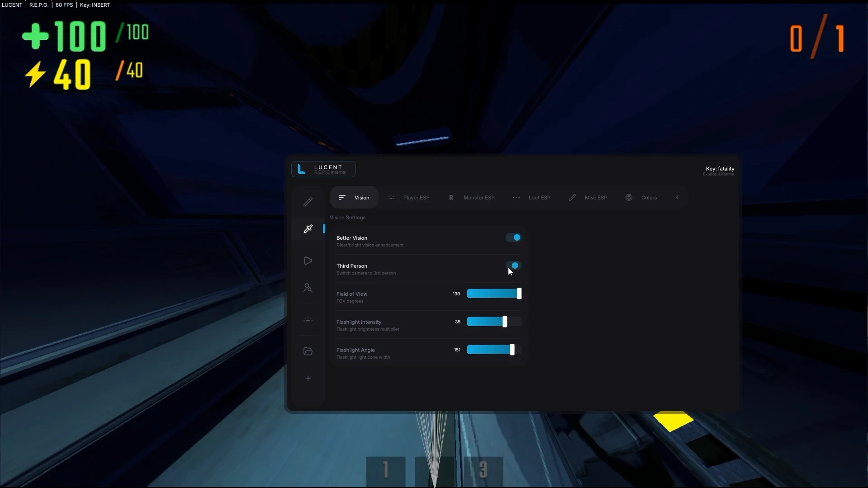Switch to the Monster ESP tab

click(472, 198)
